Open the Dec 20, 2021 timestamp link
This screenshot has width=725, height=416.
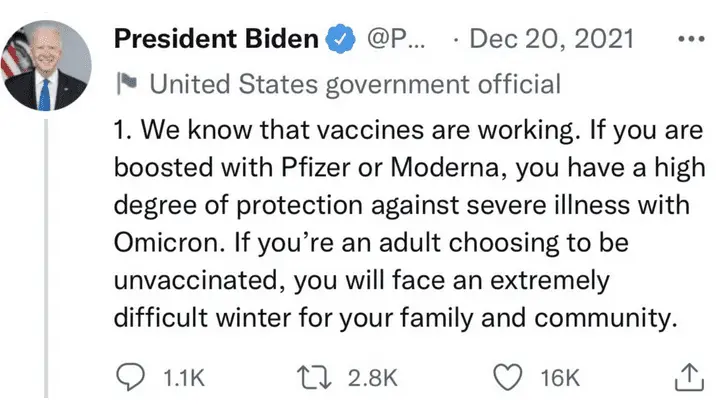pyautogui.click(x=552, y=40)
